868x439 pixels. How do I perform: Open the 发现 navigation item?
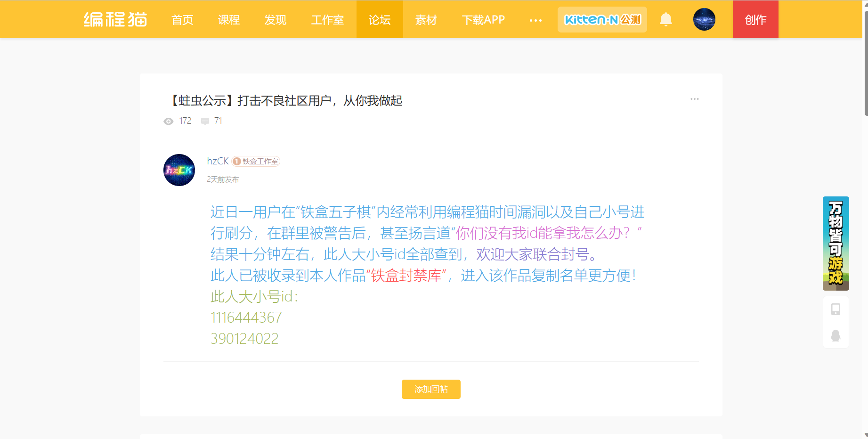click(276, 20)
